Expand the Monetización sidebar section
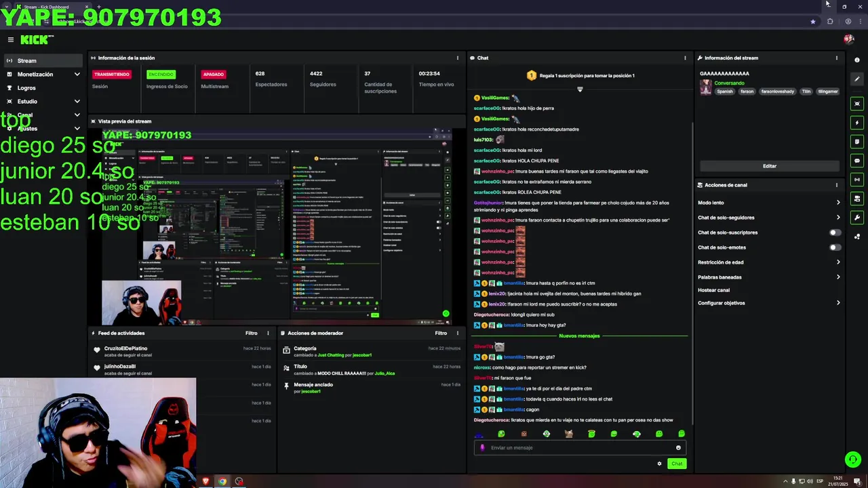This screenshot has width=868, height=488. [x=43, y=74]
